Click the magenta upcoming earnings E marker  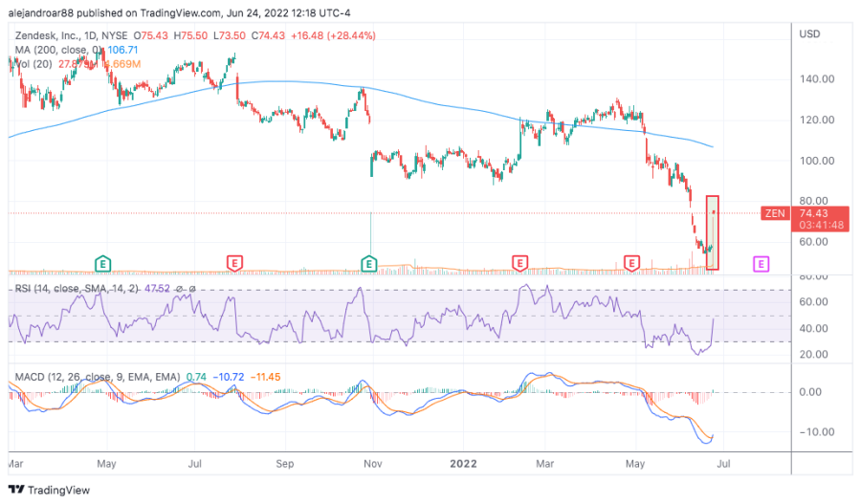pyautogui.click(x=762, y=265)
